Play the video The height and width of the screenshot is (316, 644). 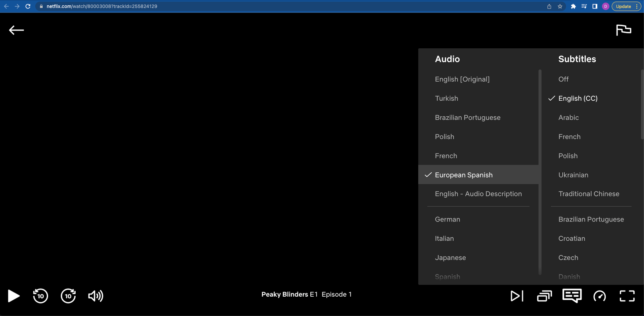[14, 296]
